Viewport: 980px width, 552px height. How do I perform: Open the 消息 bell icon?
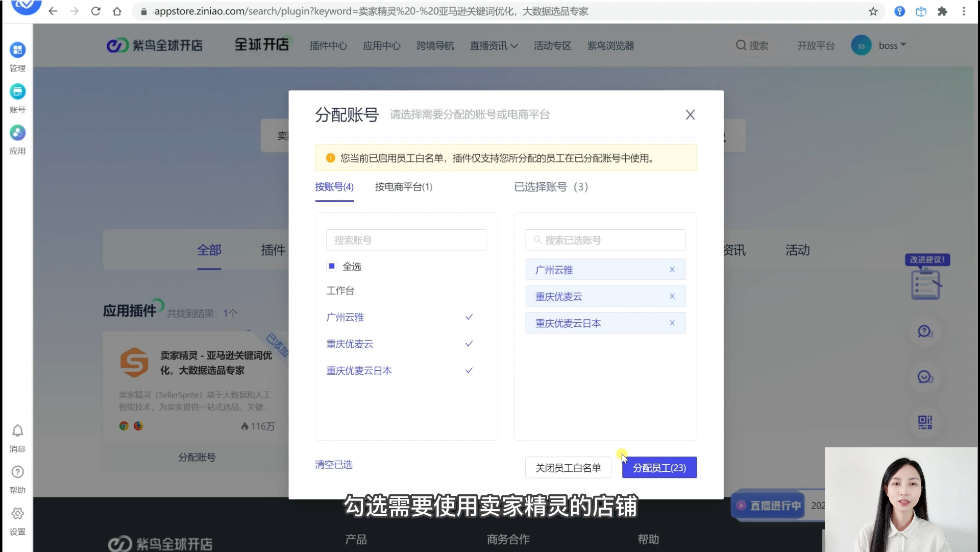coord(17,431)
